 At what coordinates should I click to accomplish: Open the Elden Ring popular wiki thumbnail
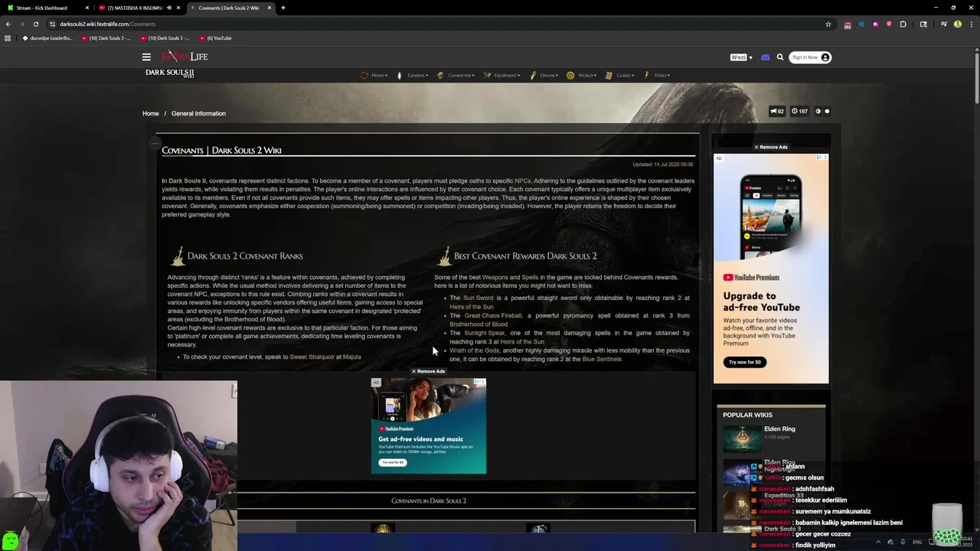coord(742,439)
